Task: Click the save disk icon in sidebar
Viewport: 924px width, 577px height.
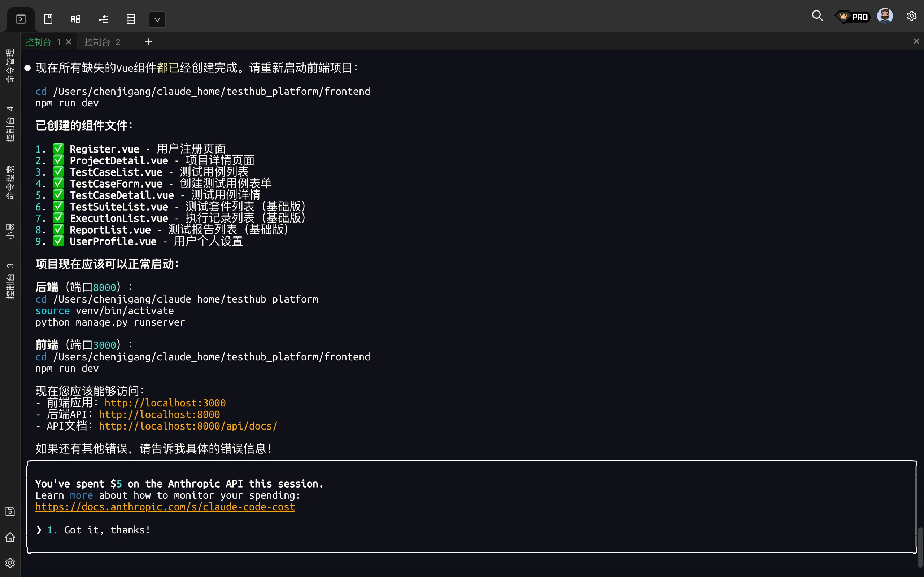Action: pyautogui.click(x=10, y=511)
